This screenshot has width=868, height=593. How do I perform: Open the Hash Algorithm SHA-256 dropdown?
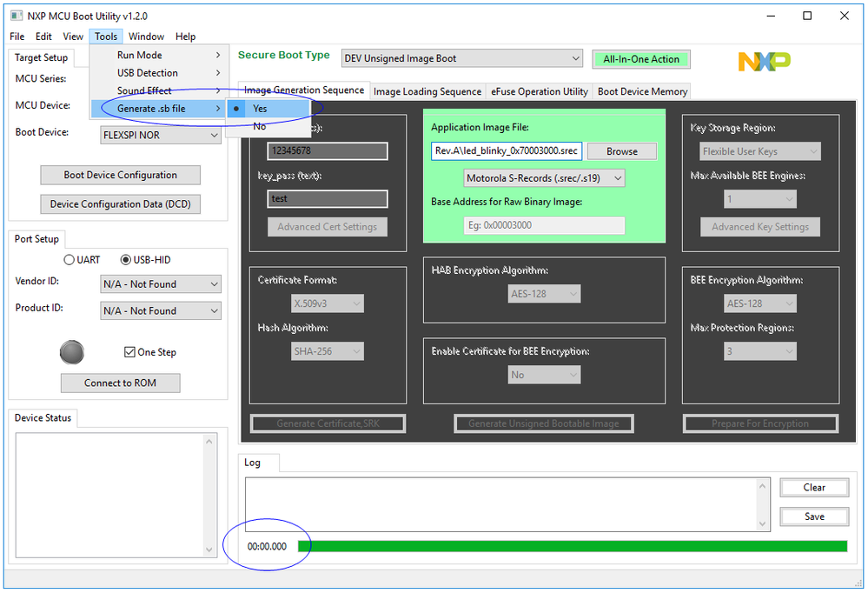tap(328, 351)
